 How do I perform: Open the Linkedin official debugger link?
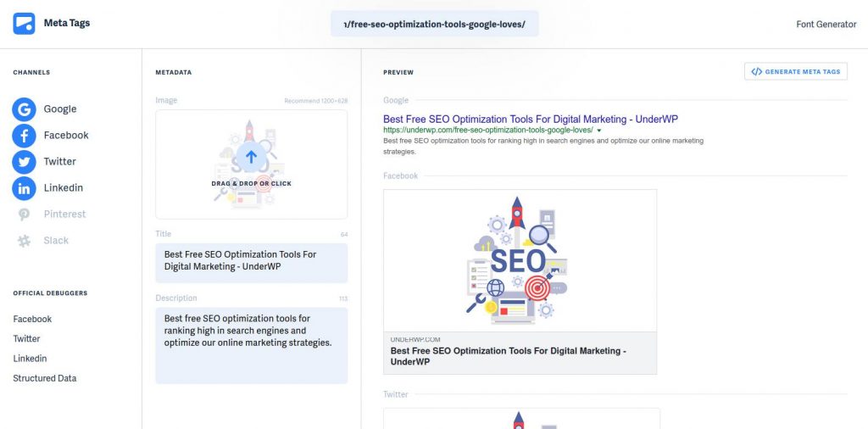point(30,359)
